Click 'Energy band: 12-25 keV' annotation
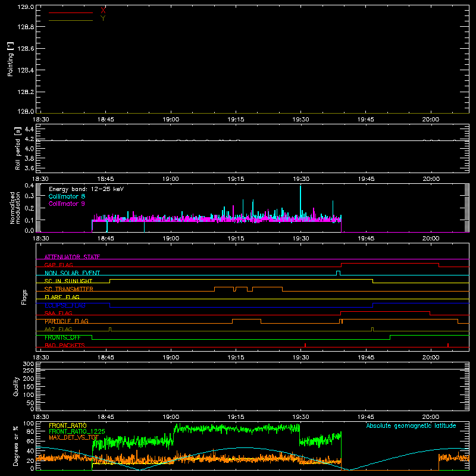This screenshot has width=476, height=476. pyautogui.click(x=86, y=189)
